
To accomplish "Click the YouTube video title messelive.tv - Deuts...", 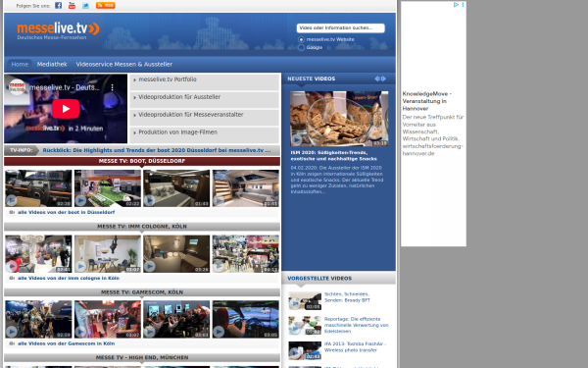I will [65, 87].
